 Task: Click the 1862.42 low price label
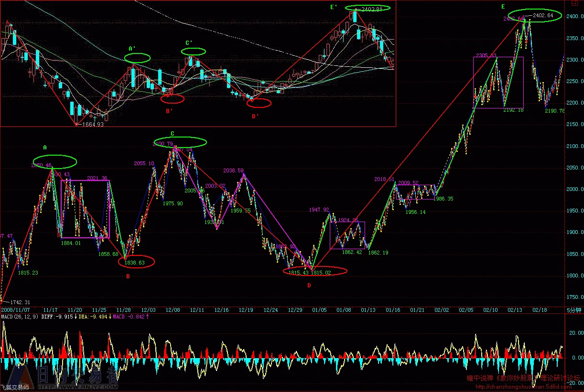pyautogui.click(x=352, y=252)
